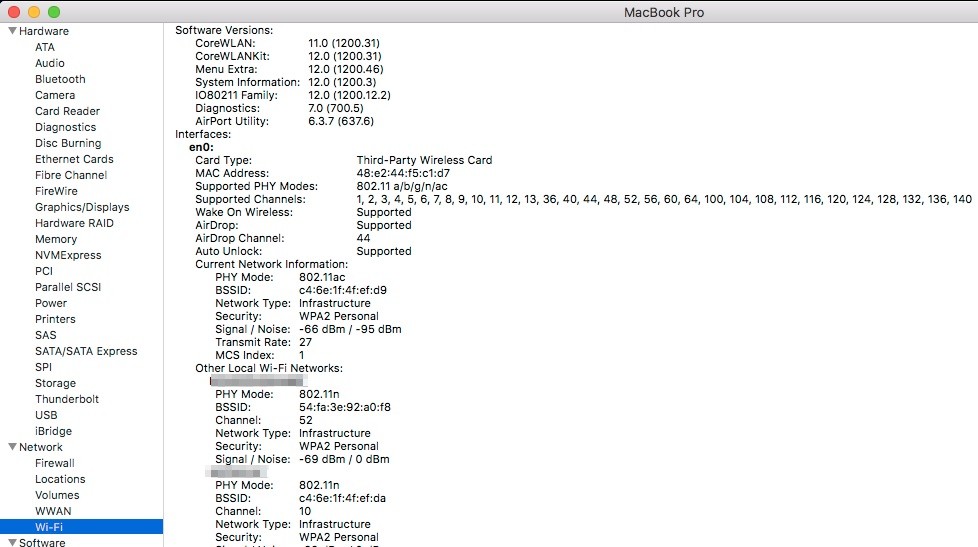Click the Transmit Rate value 27

pos(305,342)
